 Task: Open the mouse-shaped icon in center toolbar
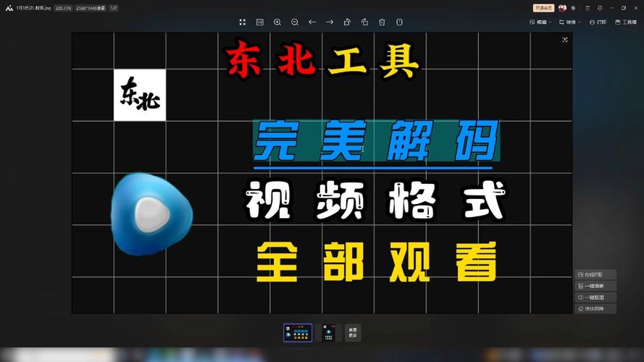pos(399,22)
